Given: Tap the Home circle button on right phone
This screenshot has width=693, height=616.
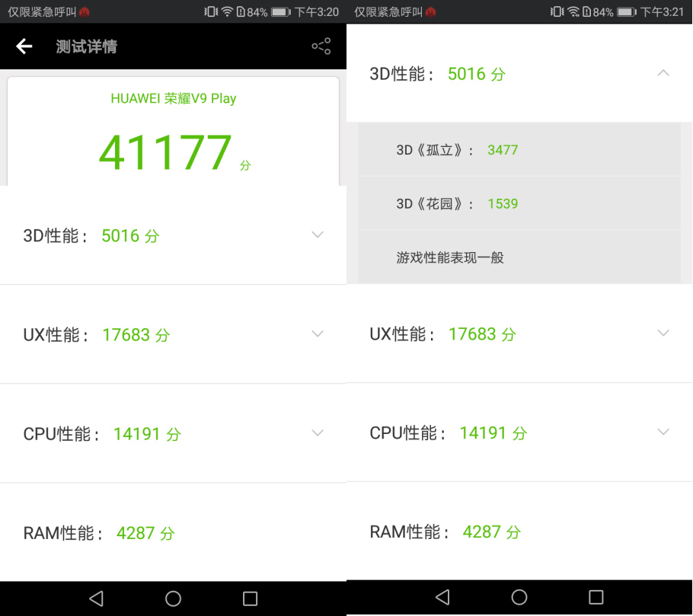Looking at the screenshot, I should 519,597.
